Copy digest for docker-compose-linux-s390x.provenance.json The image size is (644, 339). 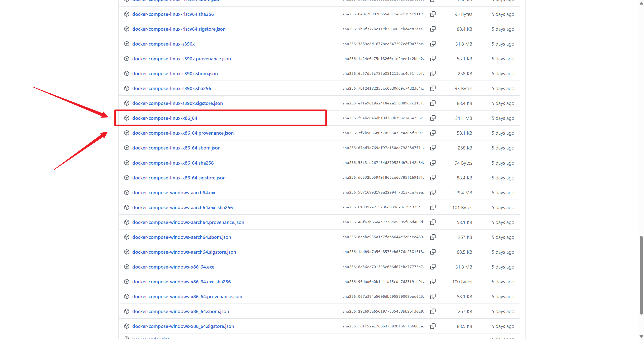coord(433,59)
